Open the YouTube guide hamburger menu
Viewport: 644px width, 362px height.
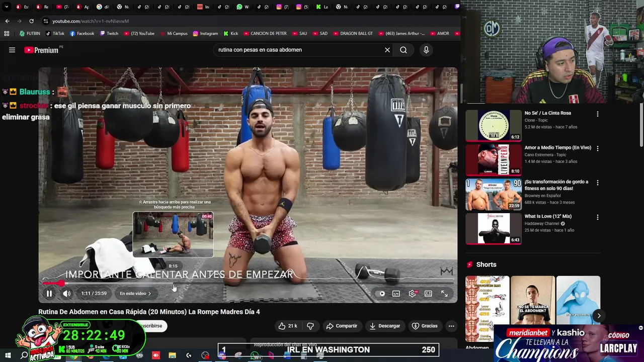12,50
